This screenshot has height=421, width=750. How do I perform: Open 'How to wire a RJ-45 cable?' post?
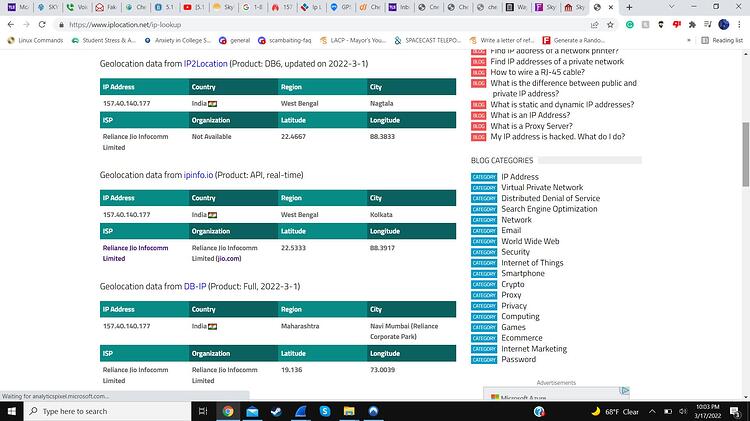pyautogui.click(x=537, y=72)
